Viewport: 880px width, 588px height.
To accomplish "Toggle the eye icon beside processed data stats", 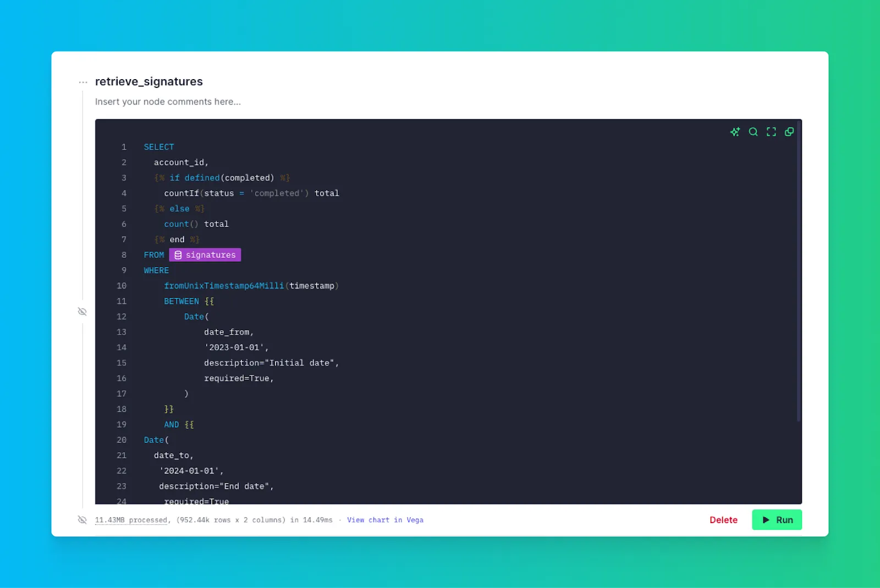I will (82, 519).
